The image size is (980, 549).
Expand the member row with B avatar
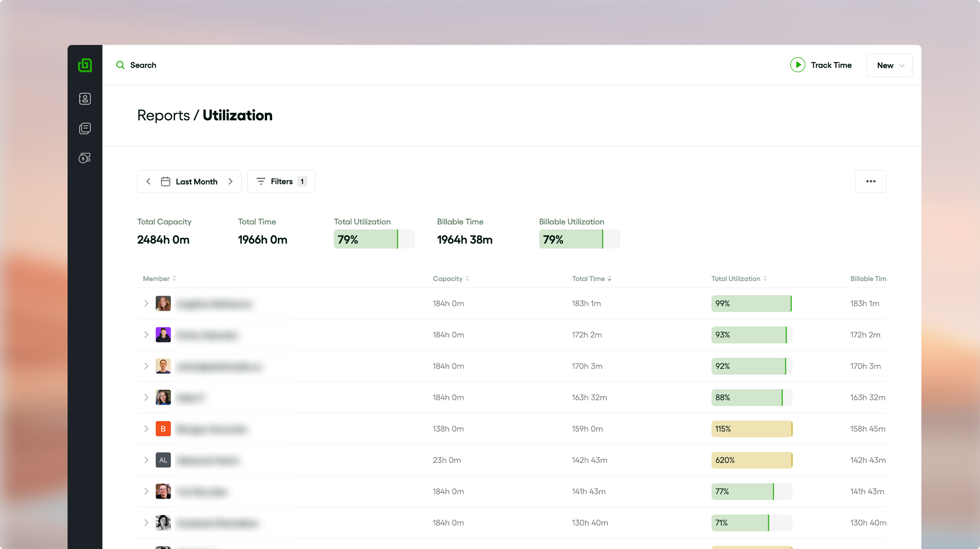coord(146,429)
